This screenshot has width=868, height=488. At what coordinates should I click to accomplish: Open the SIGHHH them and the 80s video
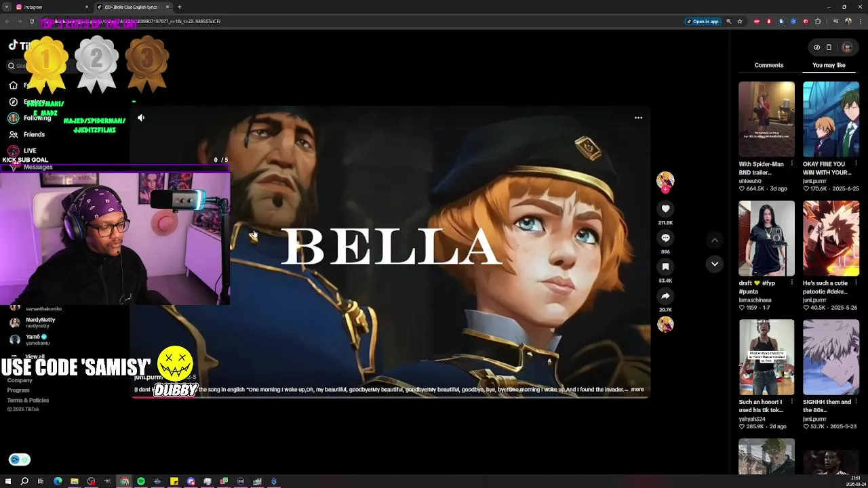831,357
